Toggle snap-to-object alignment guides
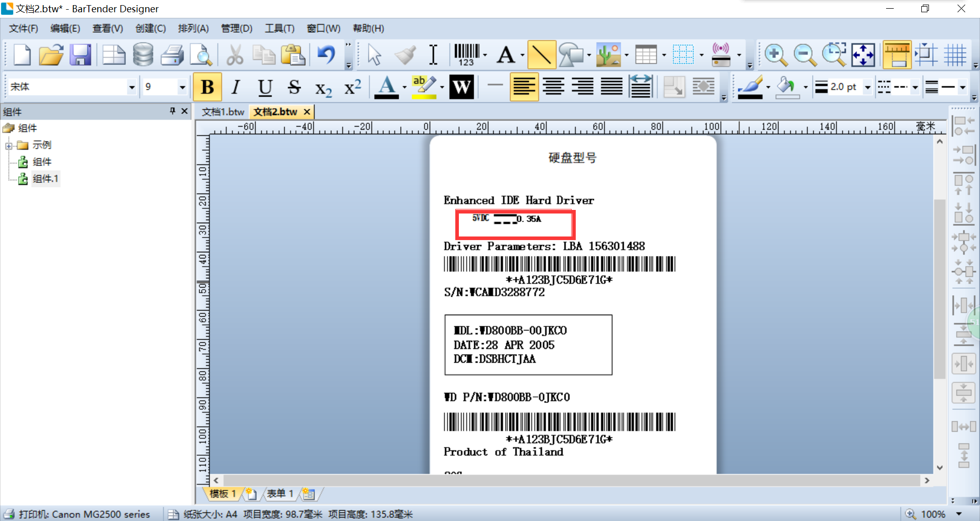Image resolution: width=980 pixels, height=521 pixels. (926, 55)
